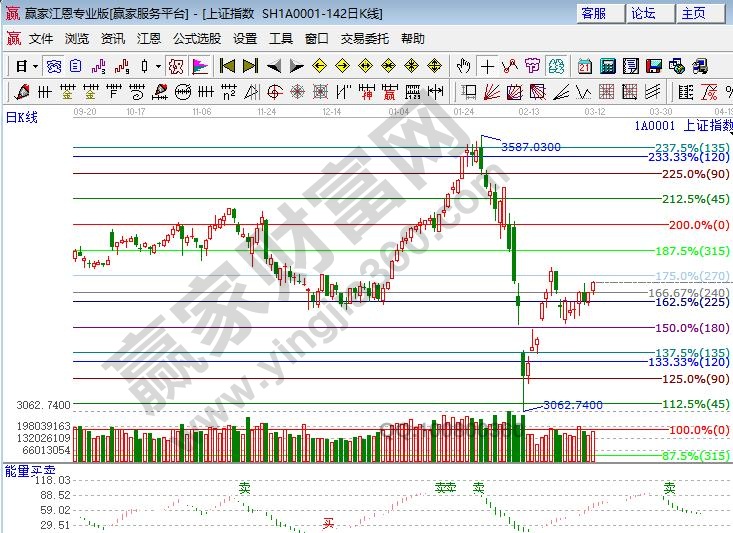Click the black left triangle scroll icon
733x533 pixels.
click(273, 66)
